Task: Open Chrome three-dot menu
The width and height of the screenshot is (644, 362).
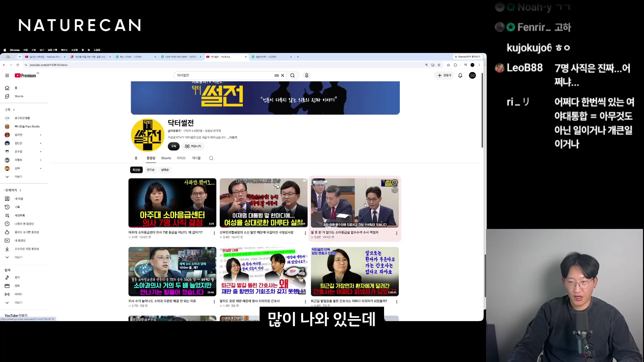Action: pos(479,65)
